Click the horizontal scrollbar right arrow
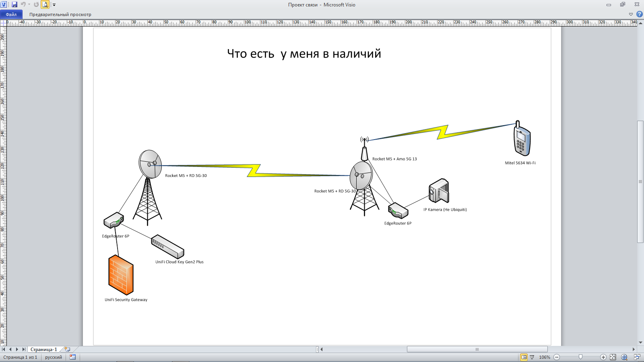 (x=634, y=350)
